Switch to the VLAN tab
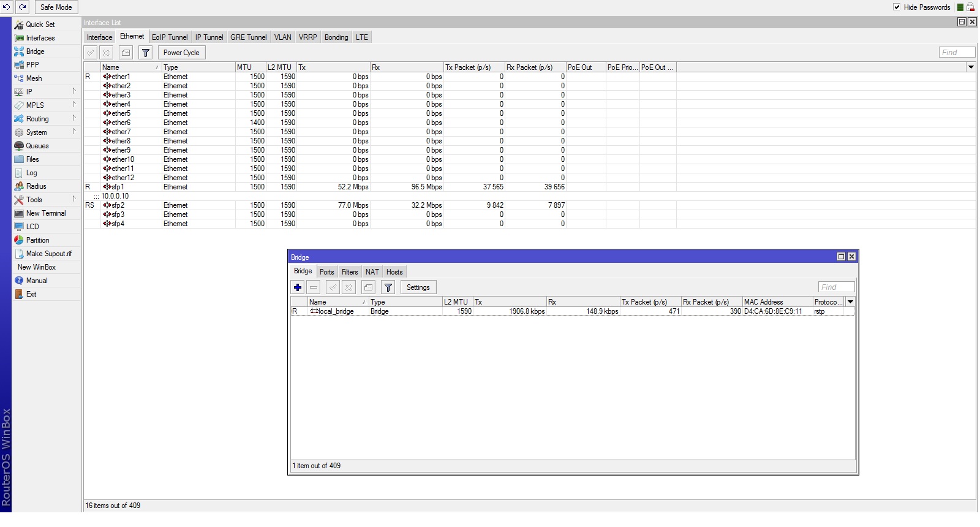980x527 pixels. (x=282, y=37)
